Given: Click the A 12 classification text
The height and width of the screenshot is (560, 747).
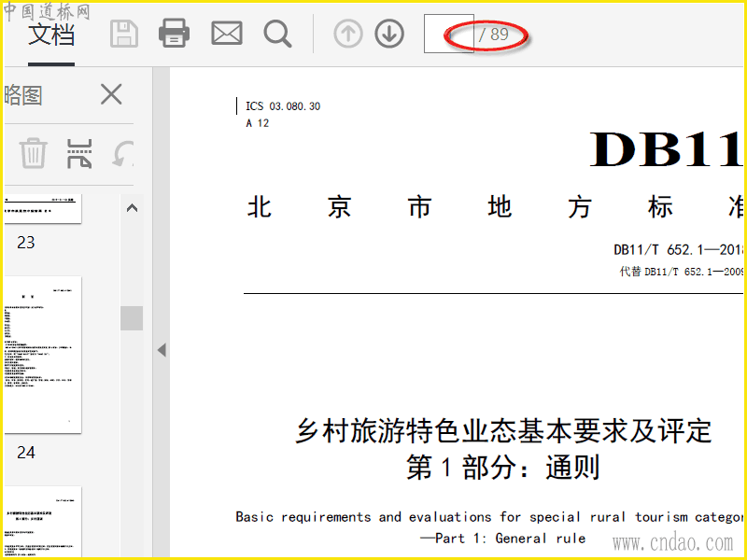Looking at the screenshot, I should 258,123.
